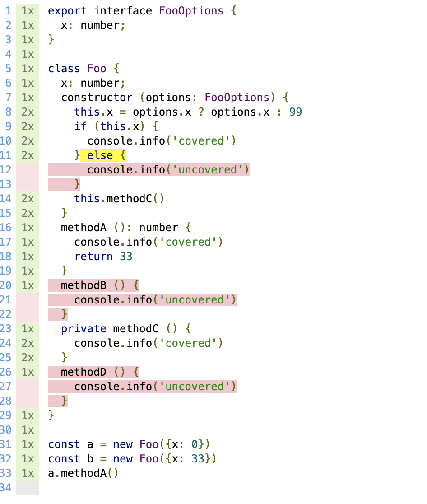Click the empty gray count cell on line 34
The image size is (427, 504).
28,488
